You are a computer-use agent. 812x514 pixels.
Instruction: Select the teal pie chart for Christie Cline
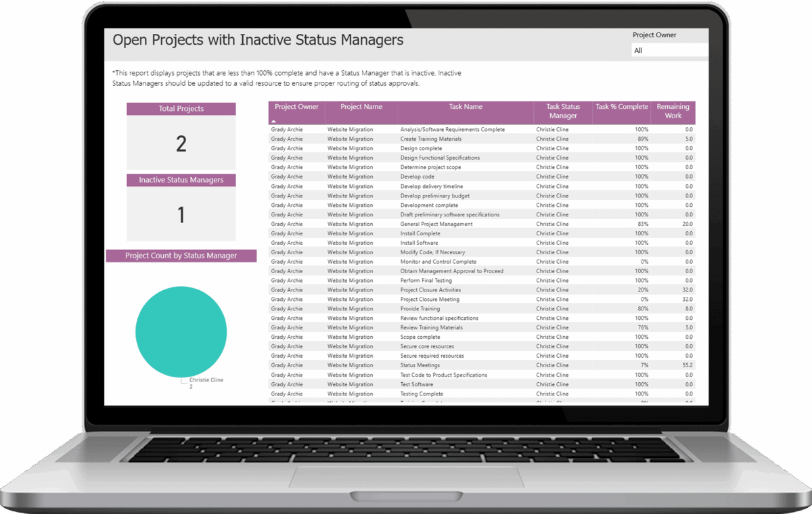click(181, 331)
